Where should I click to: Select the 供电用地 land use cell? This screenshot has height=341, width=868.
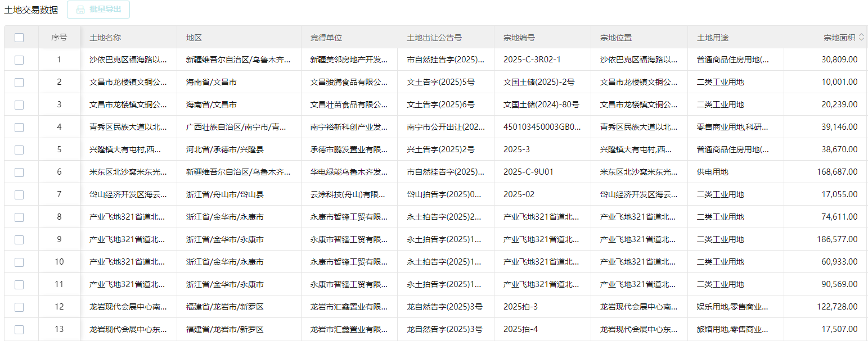712,172
